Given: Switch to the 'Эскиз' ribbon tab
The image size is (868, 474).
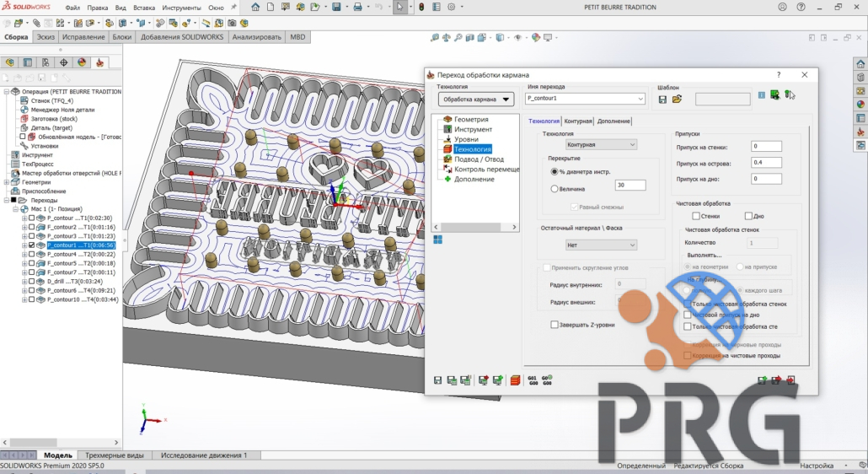Looking at the screenshot, I should tap(46, 37).
